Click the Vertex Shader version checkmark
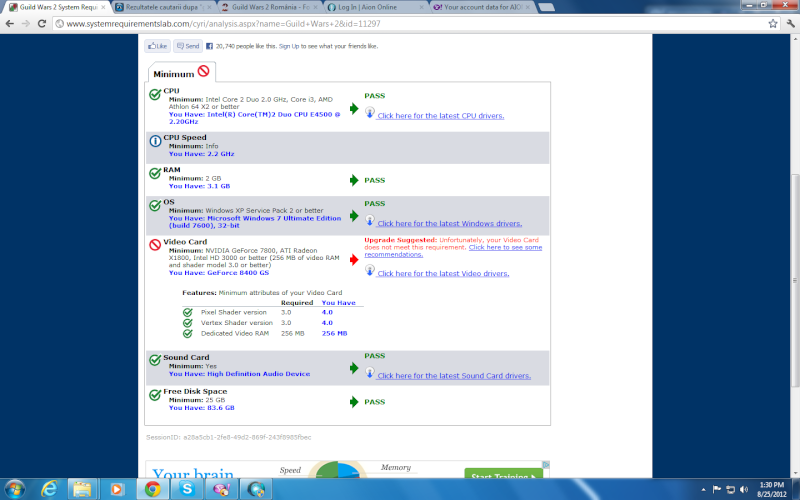Screen dimensions: 800x500 pos(188,323)
